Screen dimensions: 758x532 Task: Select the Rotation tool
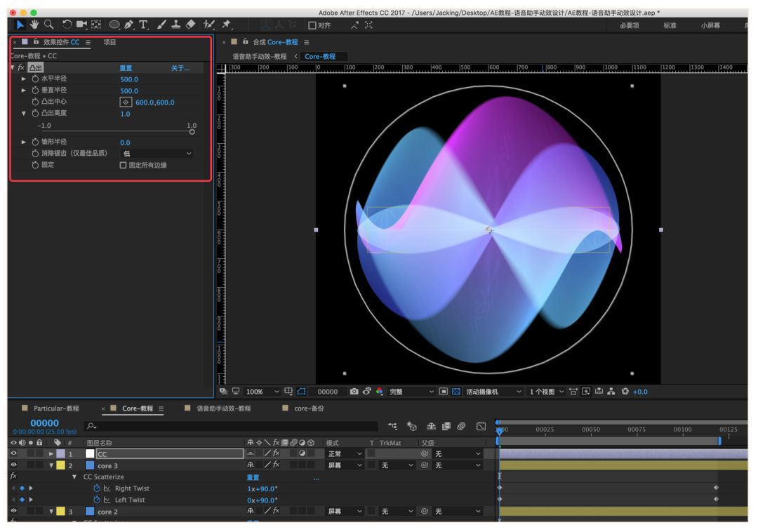67,24
